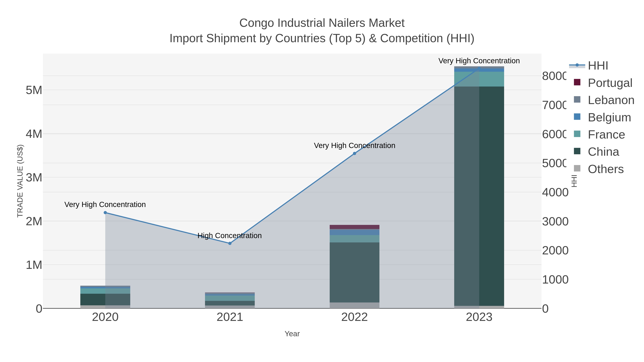644x362 pixels.
Task: Click the China segment of the 2020 bar
Action: [105, 299]
